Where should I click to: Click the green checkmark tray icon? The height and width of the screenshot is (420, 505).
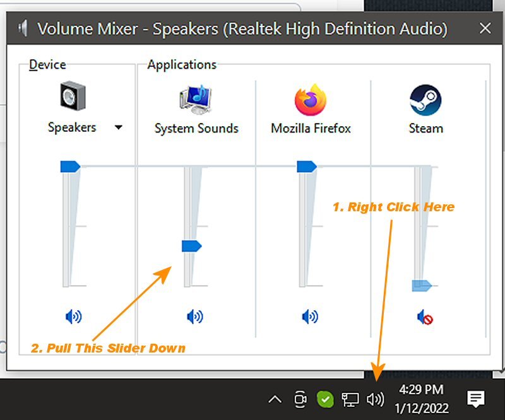coord(325,399)
